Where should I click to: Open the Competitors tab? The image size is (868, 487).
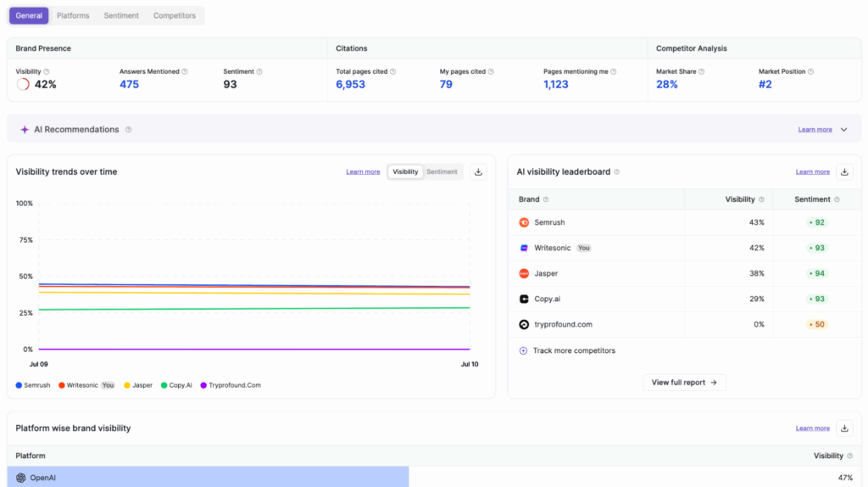pyautogui.click(x=175, y=15)
